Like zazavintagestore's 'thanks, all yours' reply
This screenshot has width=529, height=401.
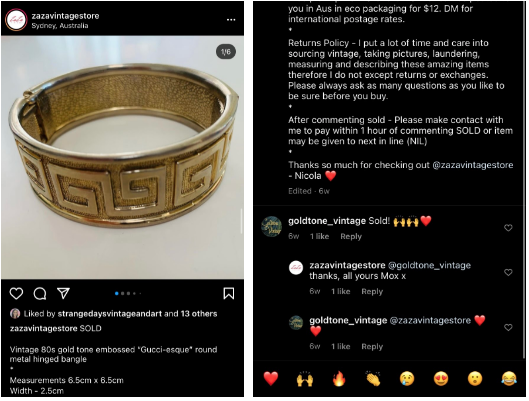(508, 272)
